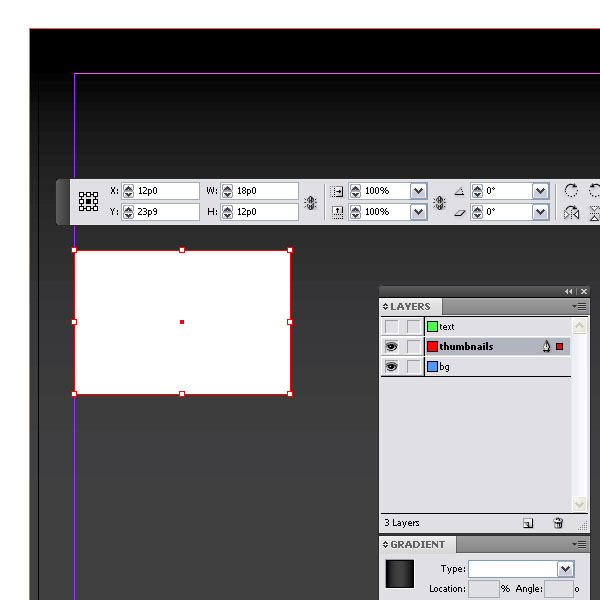Click the Height stepper arrows
The width and height of the screenshot is (600, 600).
[228, 212]
